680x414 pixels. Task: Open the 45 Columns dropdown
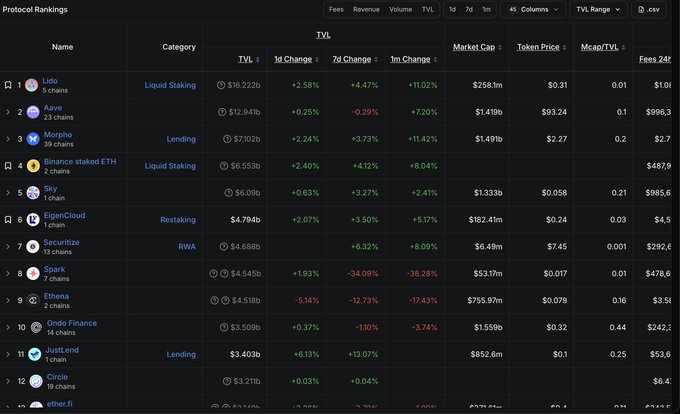[533, 10]
